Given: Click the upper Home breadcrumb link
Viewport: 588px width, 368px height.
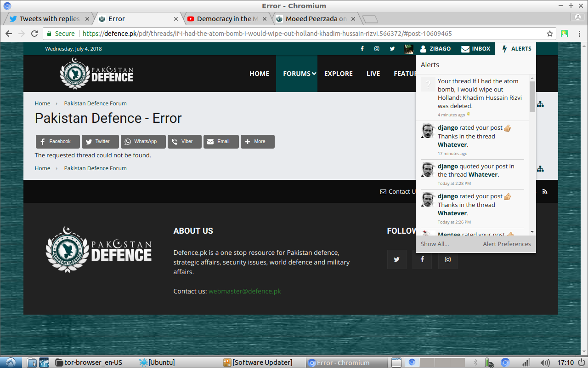Looking at the screenshot, I should [x=43, y=103].
